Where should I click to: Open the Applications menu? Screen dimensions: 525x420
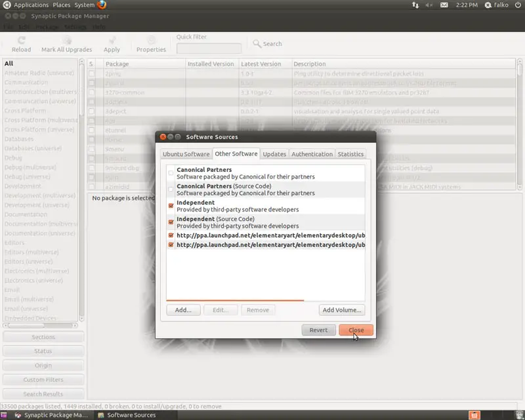point(31,5)
